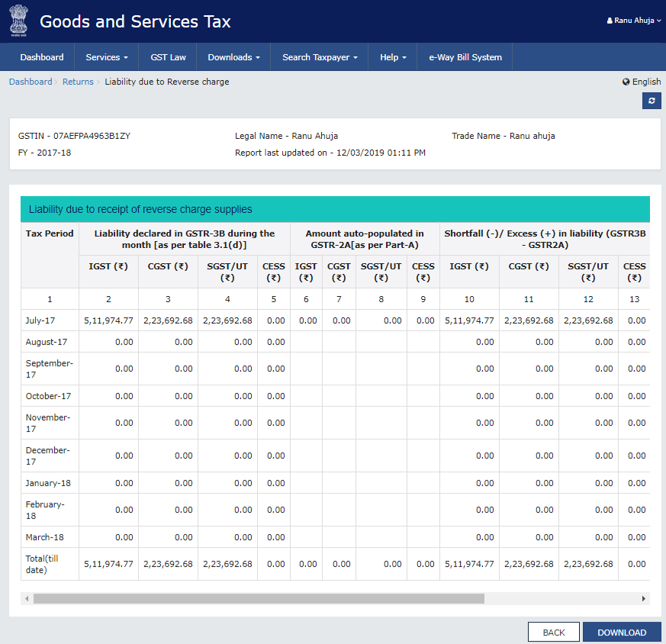Click the Goods and Services Tax title
Screen dimensions: 666x644
click(135, 21)
